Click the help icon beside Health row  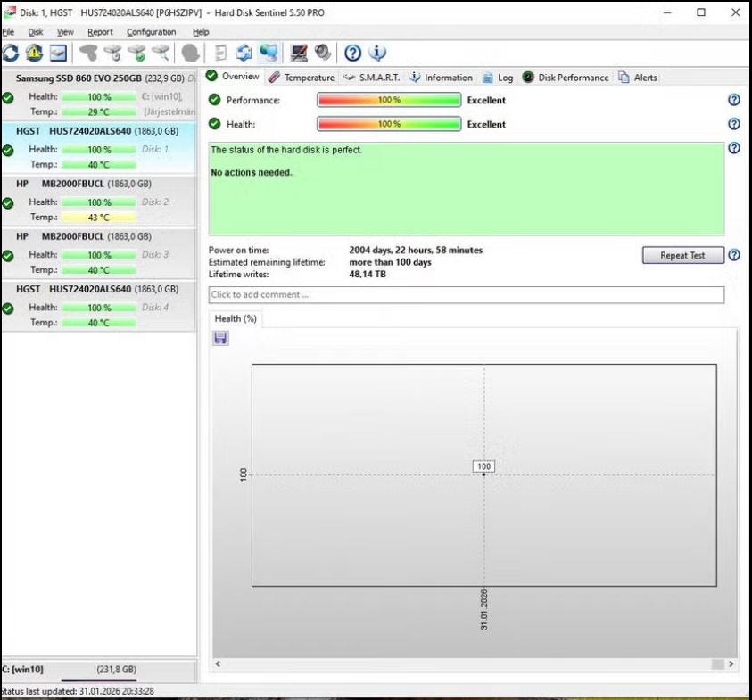tap(734, 124)
